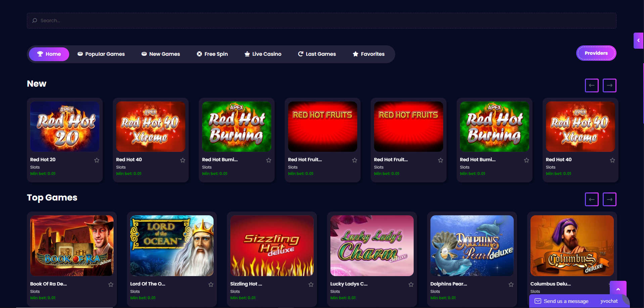Open the Live Casino tab
Viewport: 644px width, 308px height.
[263, 54]
